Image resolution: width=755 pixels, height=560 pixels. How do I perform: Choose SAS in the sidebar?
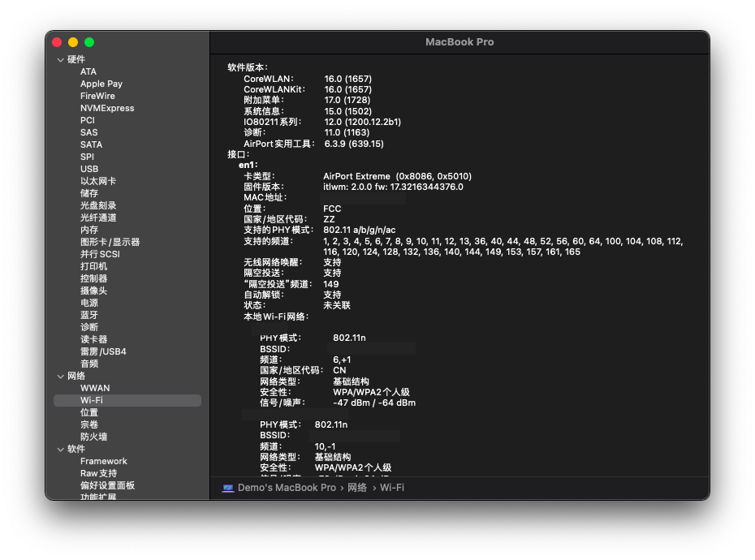(88, 132)
